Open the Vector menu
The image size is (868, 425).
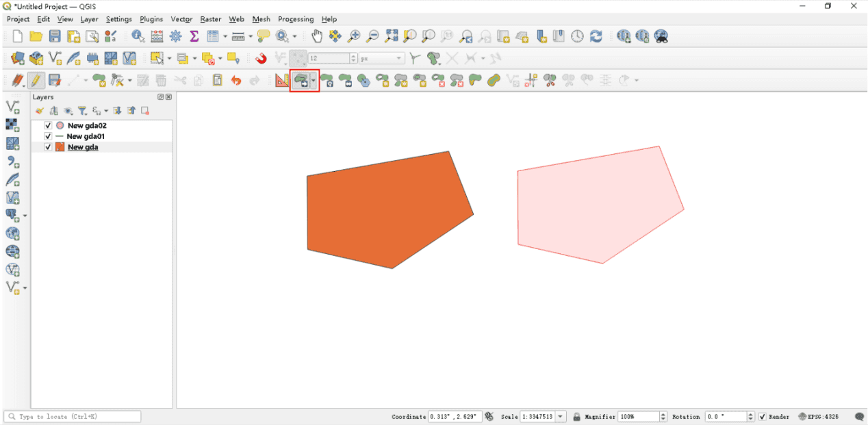pos(181,19)
